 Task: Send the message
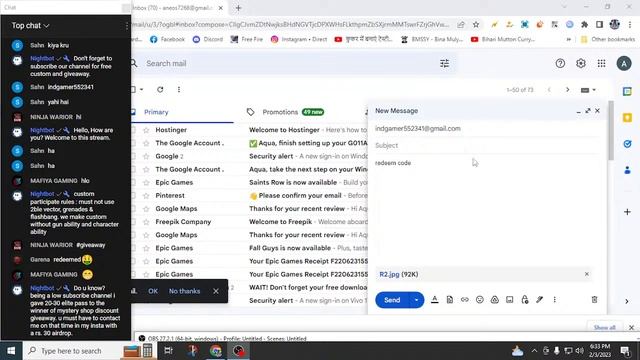392,300
